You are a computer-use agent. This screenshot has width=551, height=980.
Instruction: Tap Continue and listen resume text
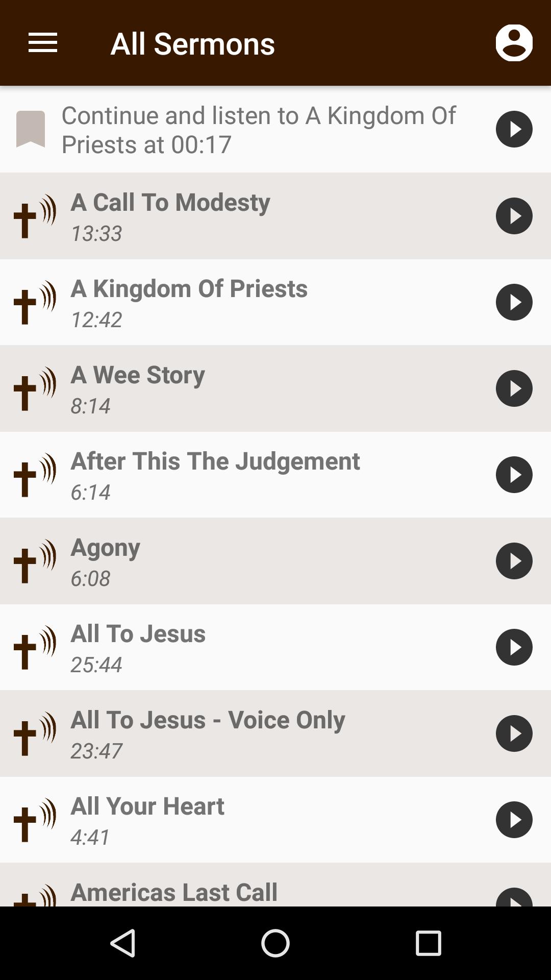[259, 130]
